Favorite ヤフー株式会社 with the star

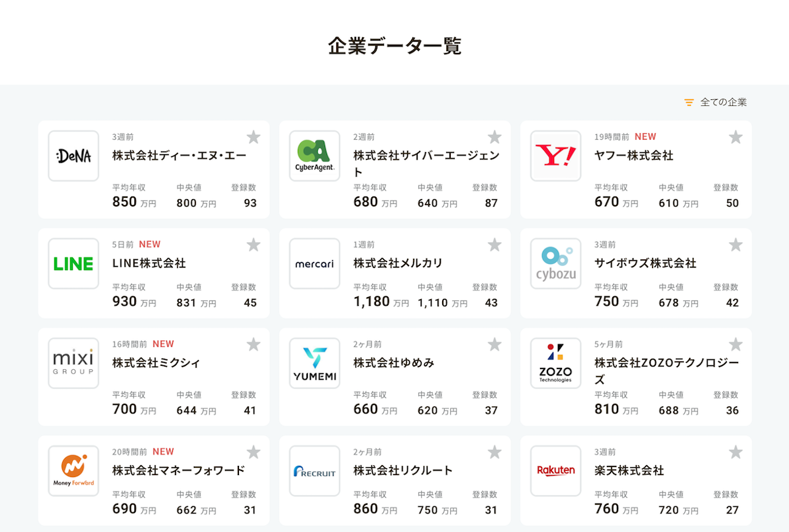pyautogui.click(x=735, y=137)
